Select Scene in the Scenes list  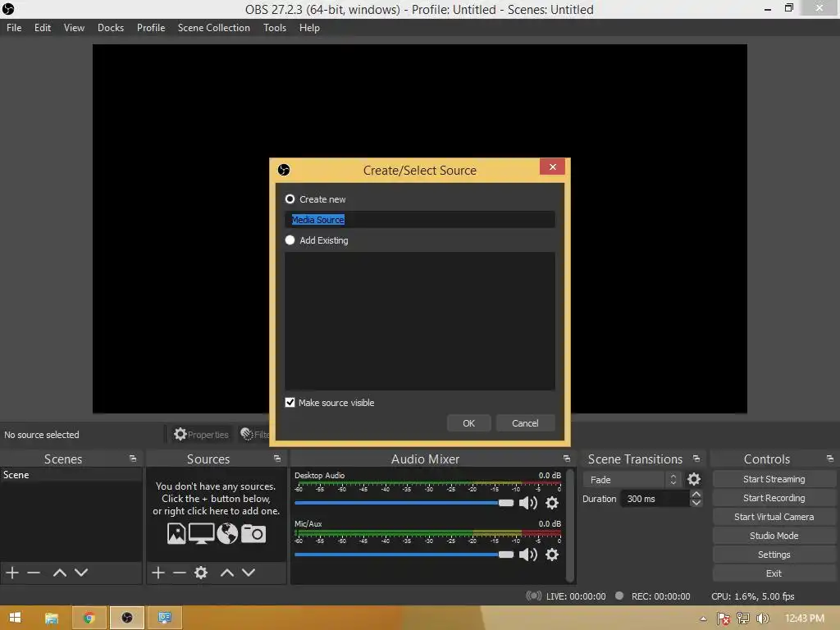[71, 475]
